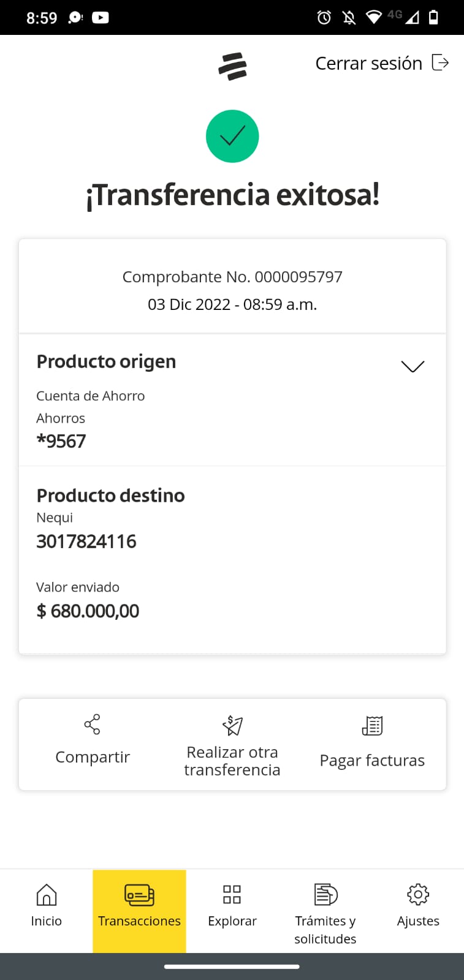
Task: Tap the Trámites y solicitudes document icon
Action: (325, 895)
